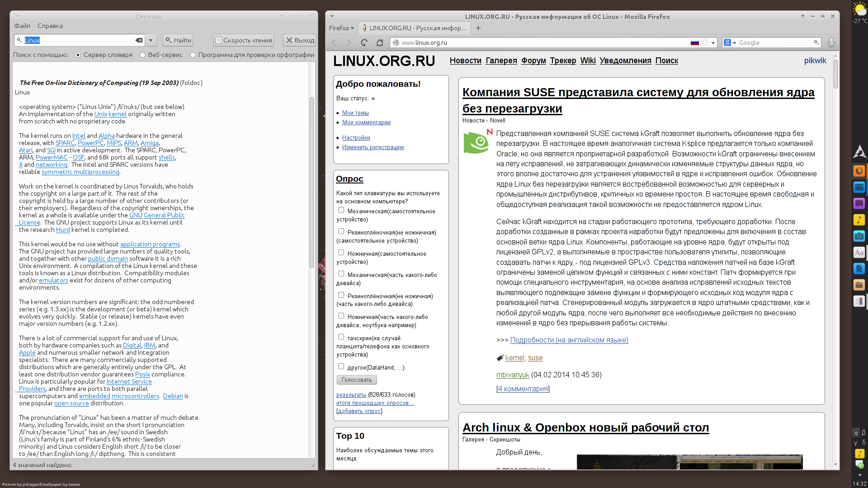Open the Firefox application menu button
The width and height of the screenshot is (868, 488).
341,28
